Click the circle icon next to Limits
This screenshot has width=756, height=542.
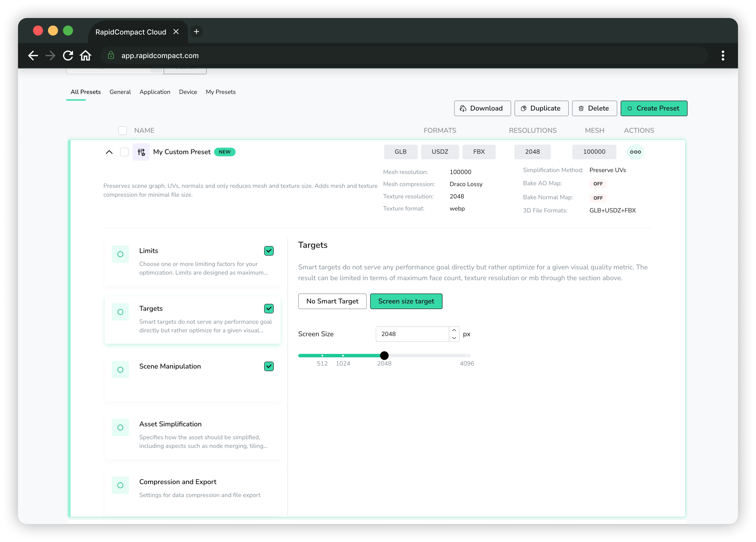click(120, 254)
